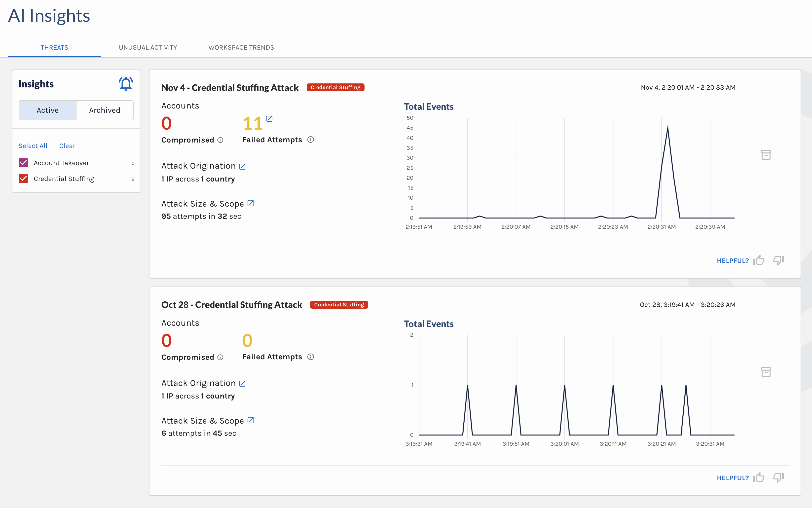Click Oct 28 - Credential Stuffing Attack title
The width and height of the screenshot is (812, 508).
point(231,305)
